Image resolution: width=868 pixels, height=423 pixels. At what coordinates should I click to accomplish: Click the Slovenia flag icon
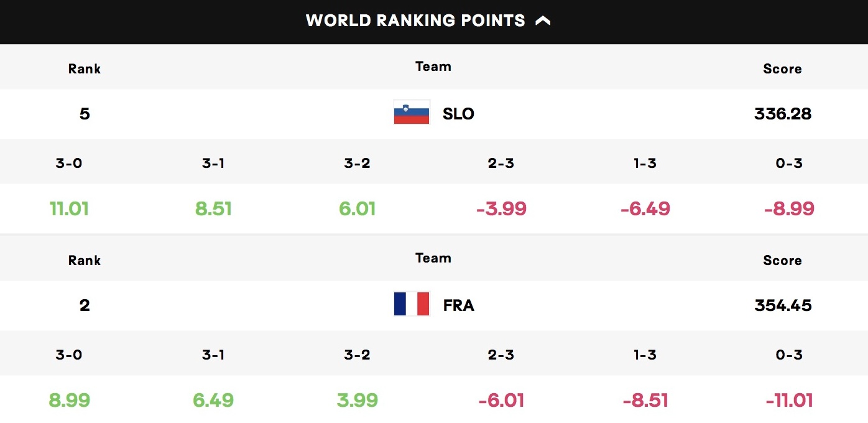coord(412,113)
